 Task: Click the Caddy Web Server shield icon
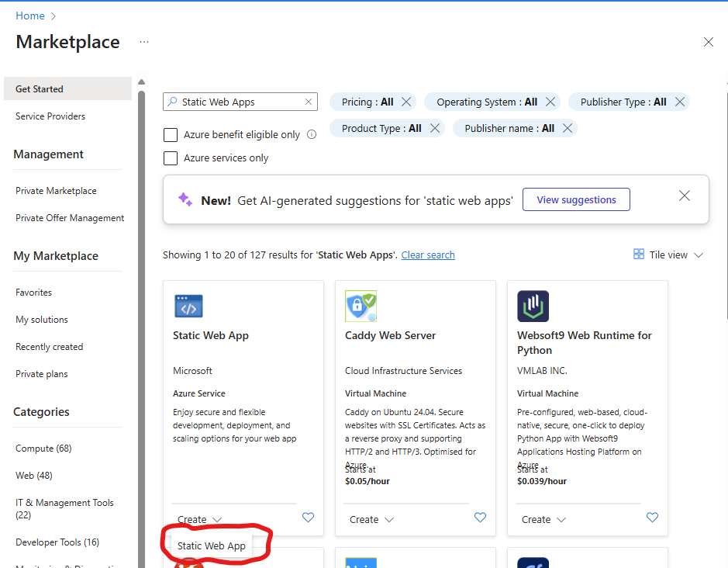pyautogui.click(x=361, y=307)
